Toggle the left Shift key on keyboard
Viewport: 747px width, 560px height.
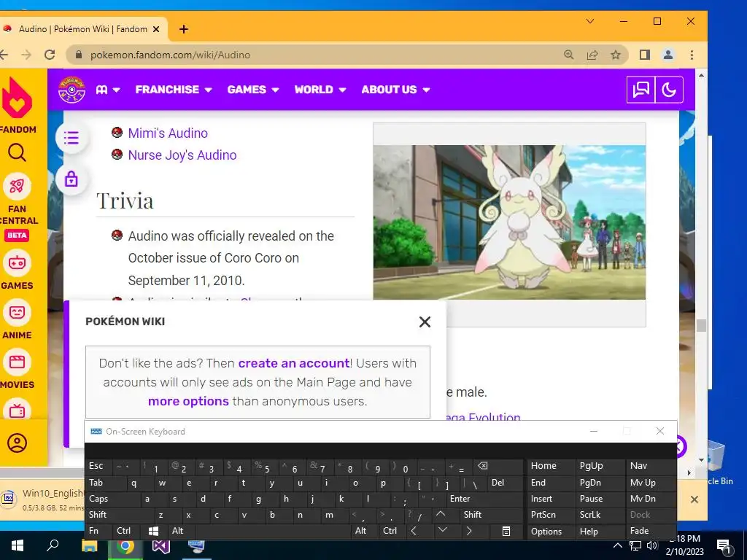119,515
